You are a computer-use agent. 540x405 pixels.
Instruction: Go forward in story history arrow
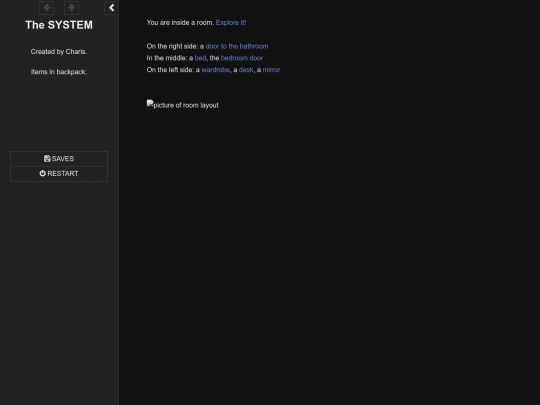tap(71, 8)
